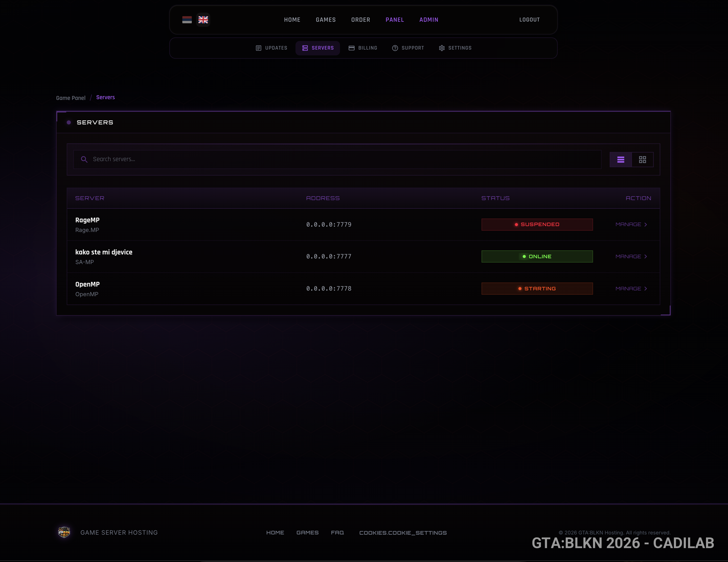This screenshot has height=562, width=728.
Task: Click the GTA:BLKN footer logo
Action: (64, 532)
